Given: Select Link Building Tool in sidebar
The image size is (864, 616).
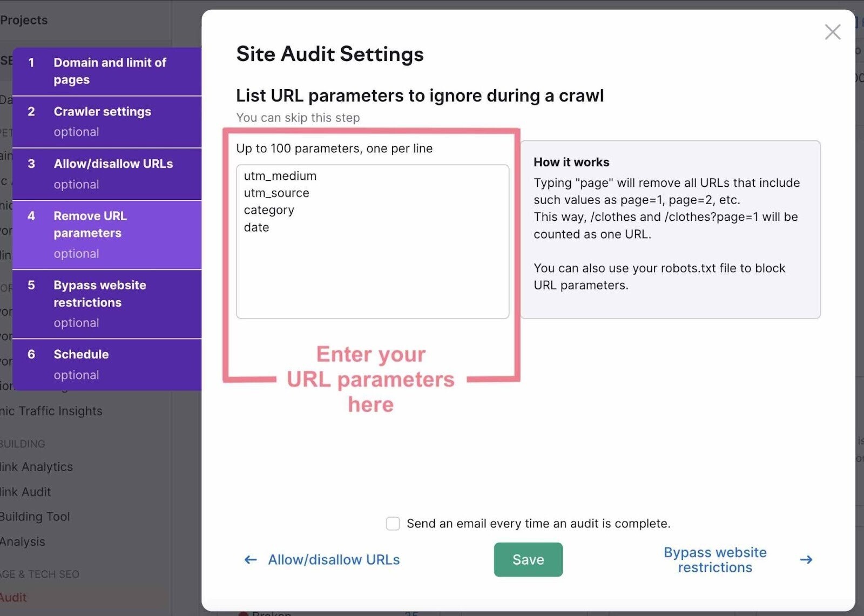Looking at the screenshot, I should (x=35, y=517).
